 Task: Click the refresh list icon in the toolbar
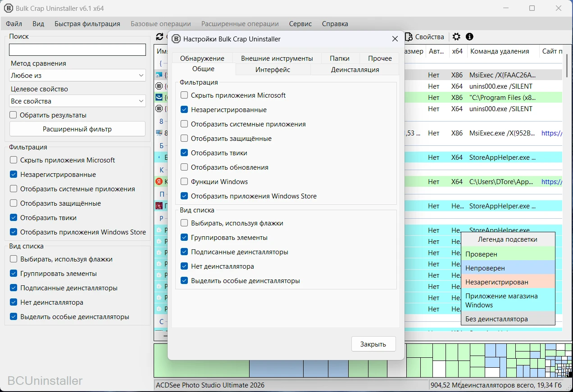[159, 37]
